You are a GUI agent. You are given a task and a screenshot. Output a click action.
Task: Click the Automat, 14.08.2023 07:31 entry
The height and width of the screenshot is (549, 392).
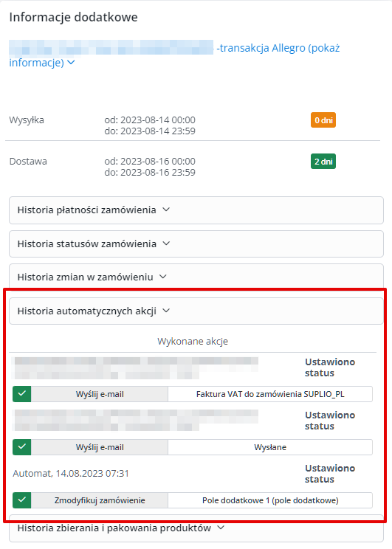(x=71, y=474)
